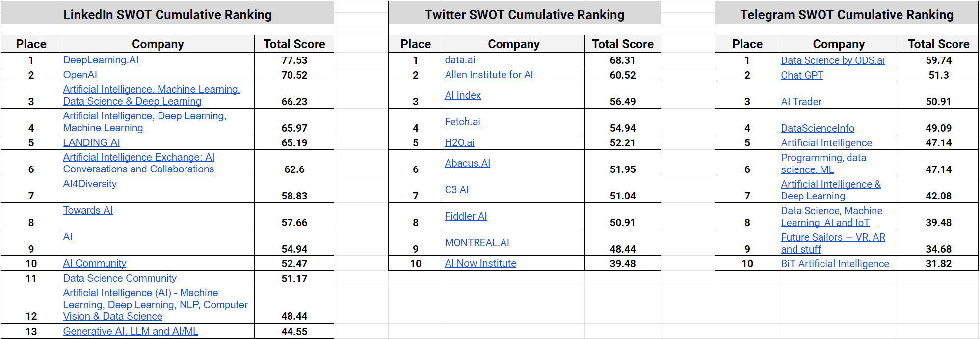Follow the Fetch.ai link
980x339 pixels.
pos(462,122)
